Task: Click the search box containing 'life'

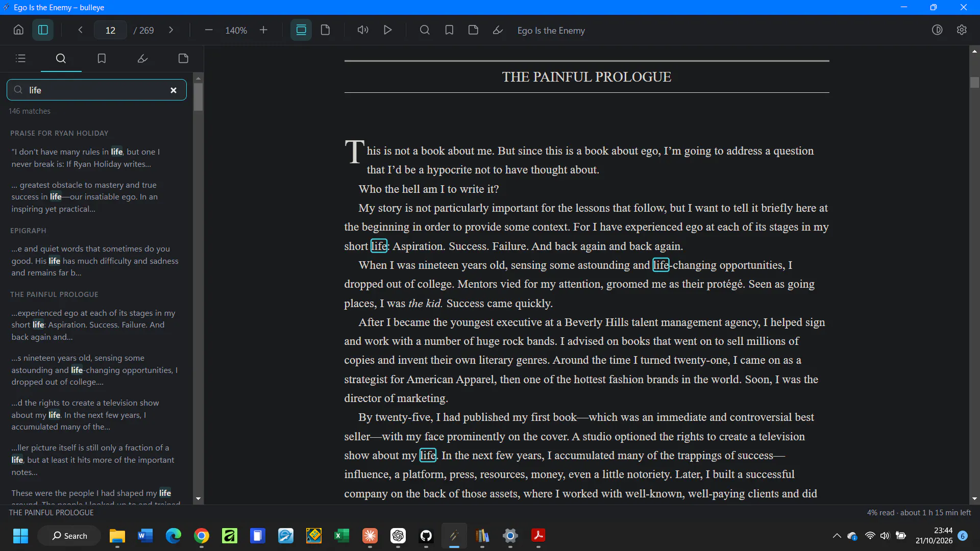Action: (x=96, y=90)
